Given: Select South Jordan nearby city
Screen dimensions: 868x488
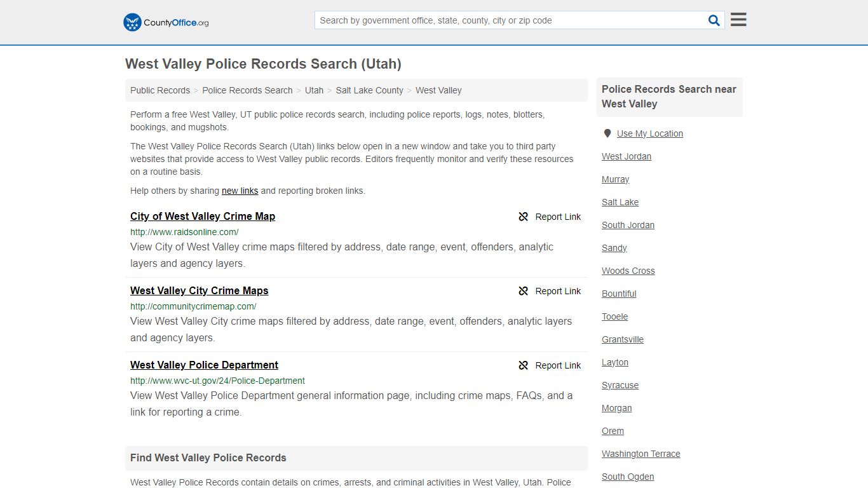Looking at the screenshot, I should point(628,225).
